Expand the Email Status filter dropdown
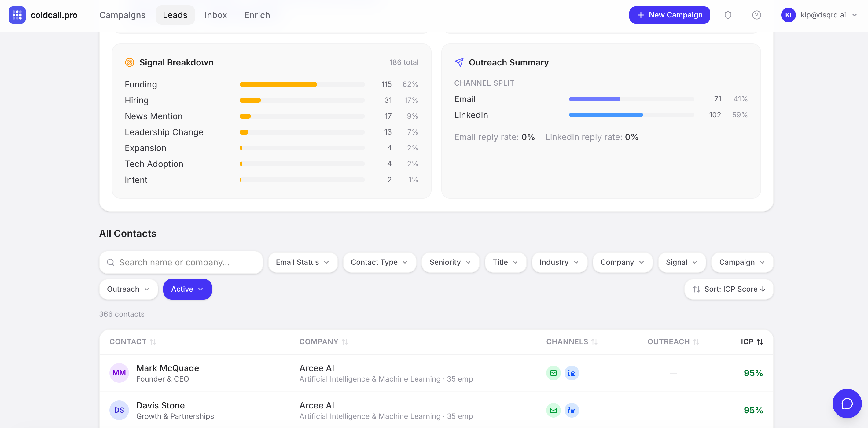Screen dimensions: 868x428 (x=302, y=262)
